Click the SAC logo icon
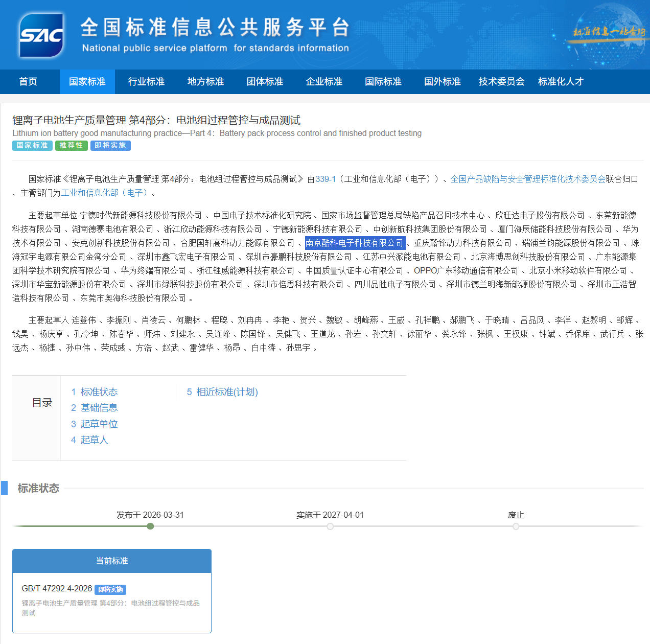Screen dimensions: 650x644 [41, 35]
